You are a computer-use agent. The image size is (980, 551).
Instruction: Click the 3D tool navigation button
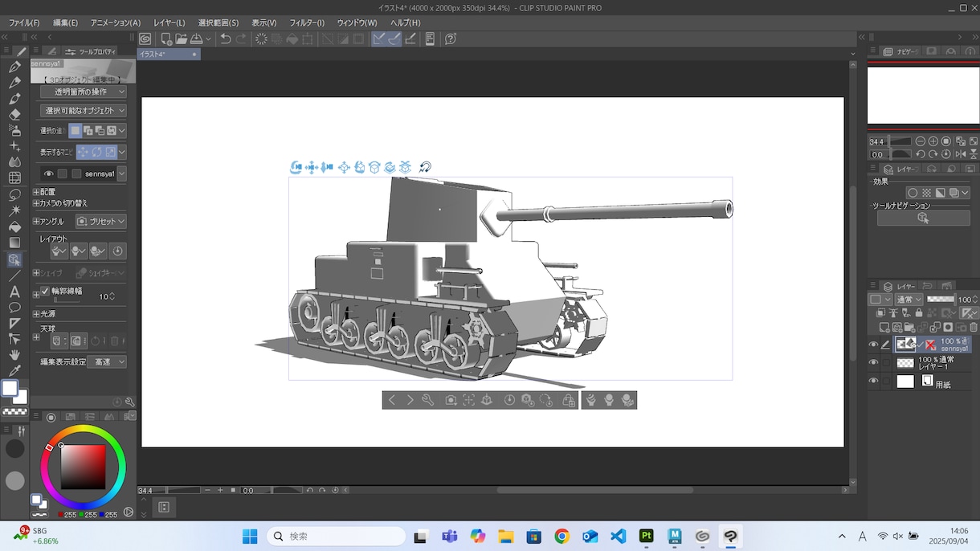[x=923, y=218]
